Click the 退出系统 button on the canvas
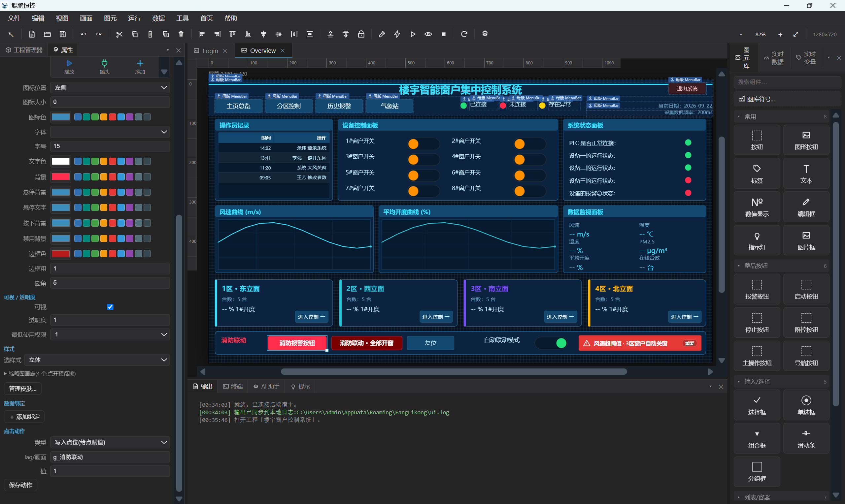The image size is (845, 504). tap(687, 89)
